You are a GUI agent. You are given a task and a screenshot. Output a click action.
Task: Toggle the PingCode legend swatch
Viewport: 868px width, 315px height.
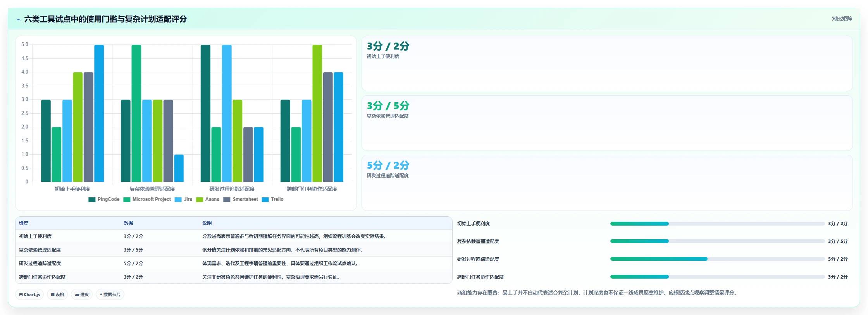click(x=92, y=200)
